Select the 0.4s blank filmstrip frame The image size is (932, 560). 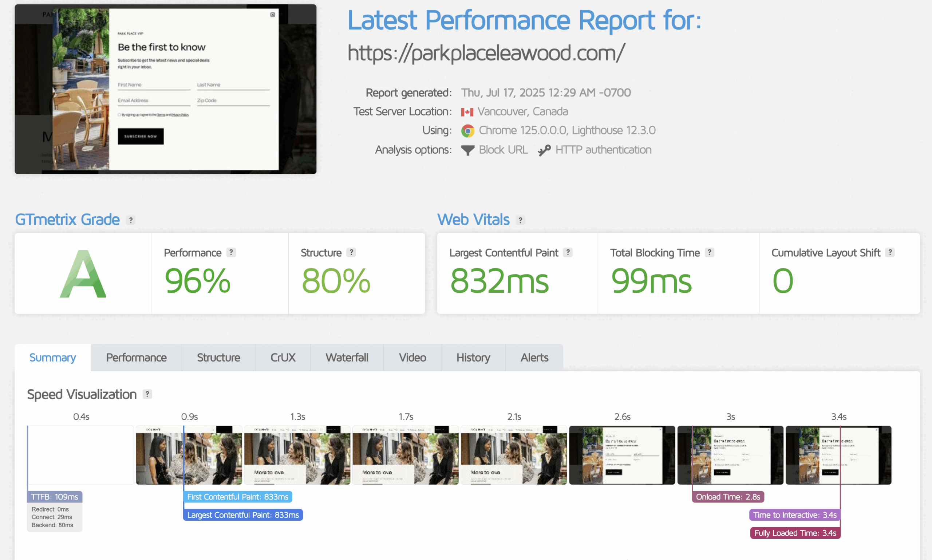click(x=81, y=455)
